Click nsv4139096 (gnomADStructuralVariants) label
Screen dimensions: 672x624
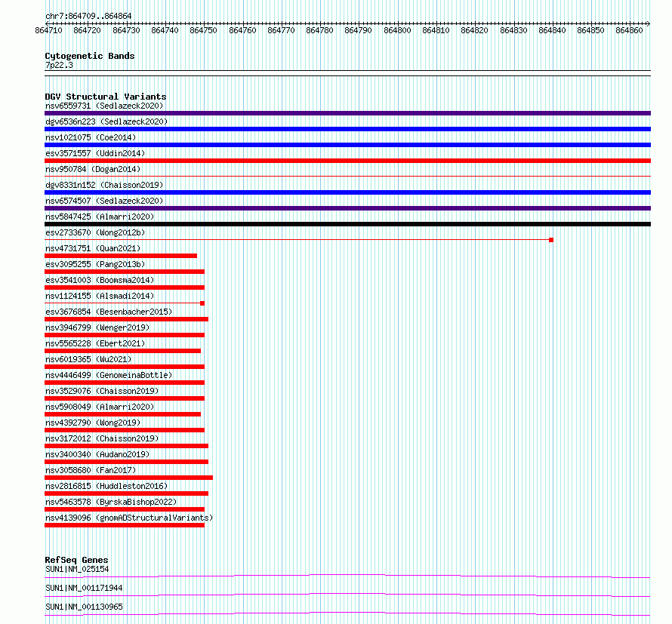point(129,518)
